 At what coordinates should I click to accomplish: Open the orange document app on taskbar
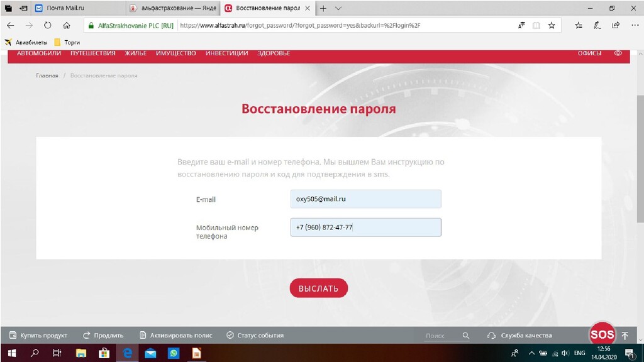[196, 353]
